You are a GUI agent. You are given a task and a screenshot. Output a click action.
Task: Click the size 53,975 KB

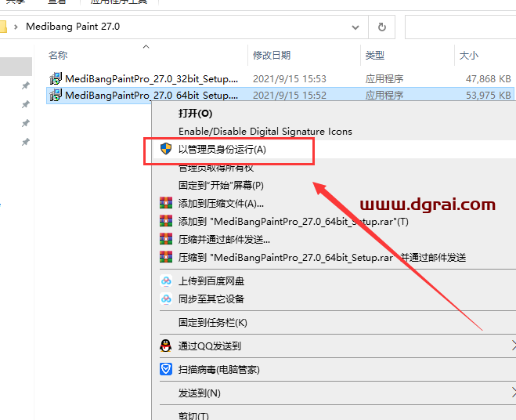(489, 95)
